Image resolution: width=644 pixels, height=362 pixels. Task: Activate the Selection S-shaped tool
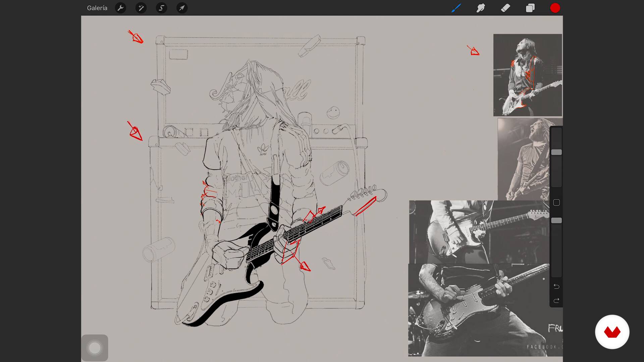pos(161,8)
